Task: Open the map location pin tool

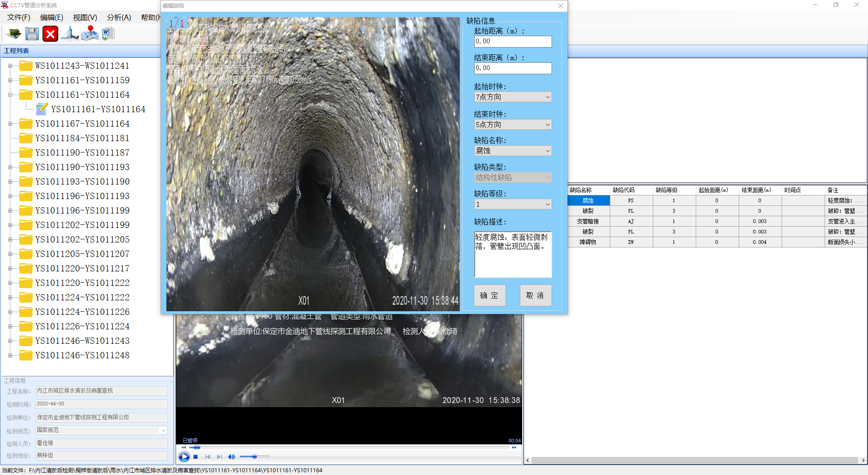Action: tap(90, 34)
